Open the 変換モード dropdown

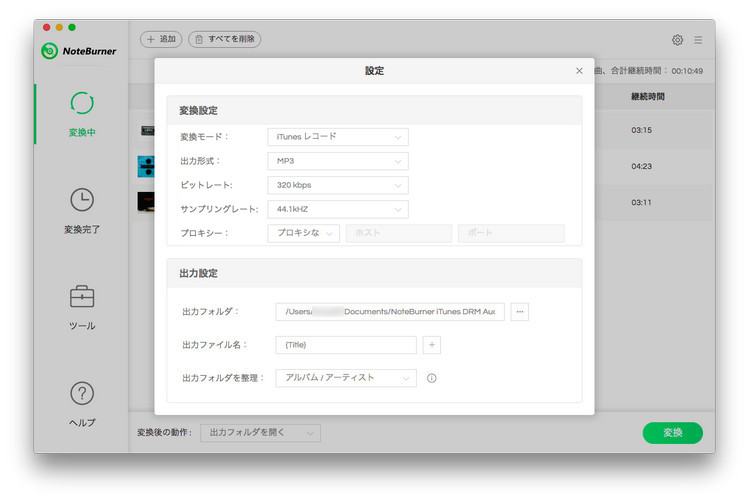coord(338,137)
